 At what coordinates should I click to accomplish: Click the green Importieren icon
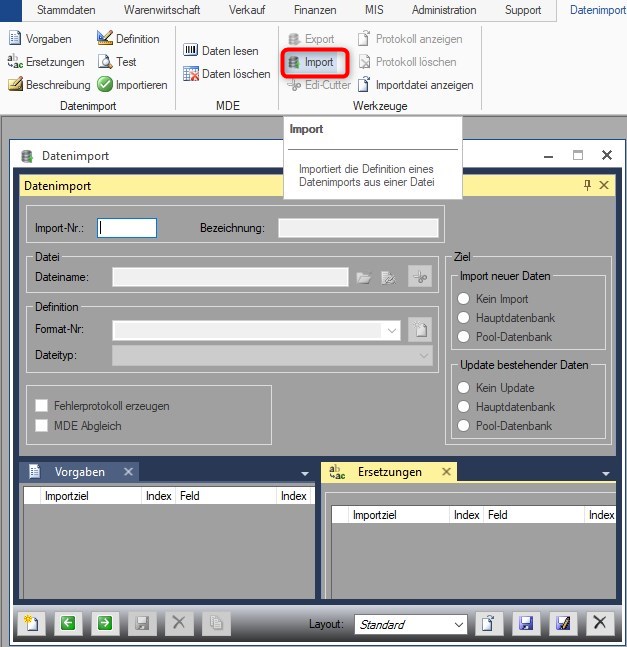click(105, 85)
